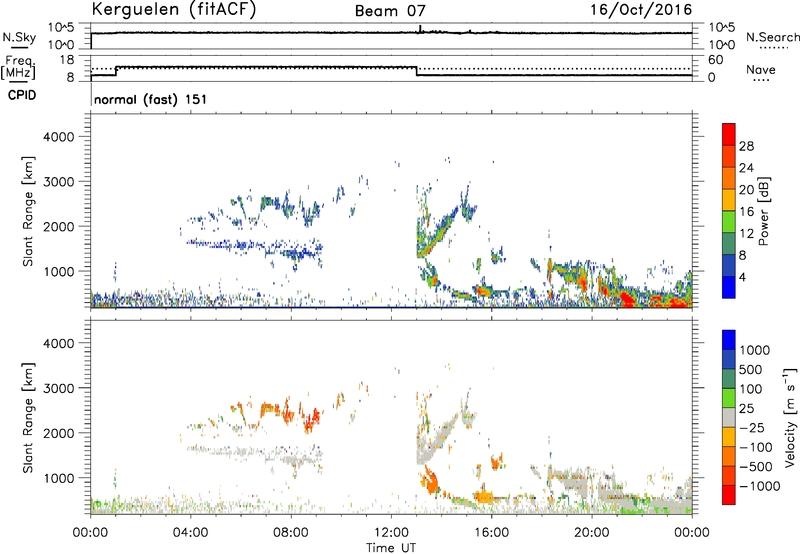Image resolution: width=800 pixels, height=554 pixels.
Task: Click 'Slant Range [km]' on the power panel
Action: click(x=28, y=211)
